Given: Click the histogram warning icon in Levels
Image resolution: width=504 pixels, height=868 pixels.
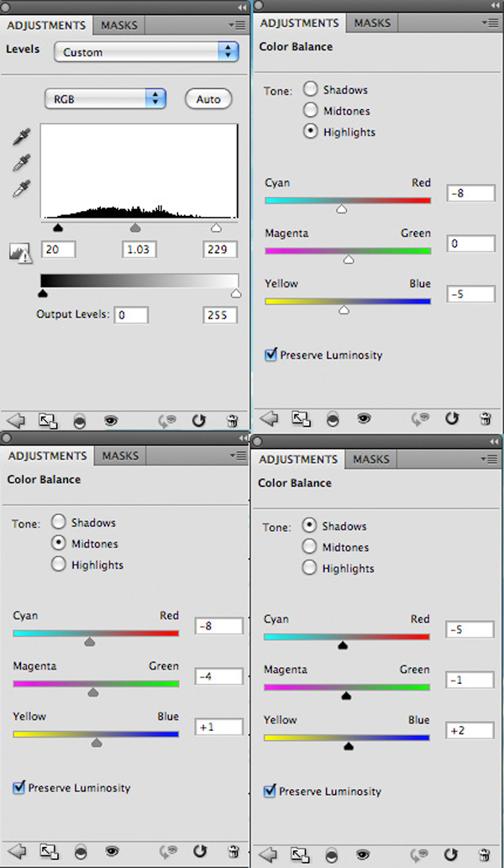Looking at the screenshot, I should click(x=21, y=252).
